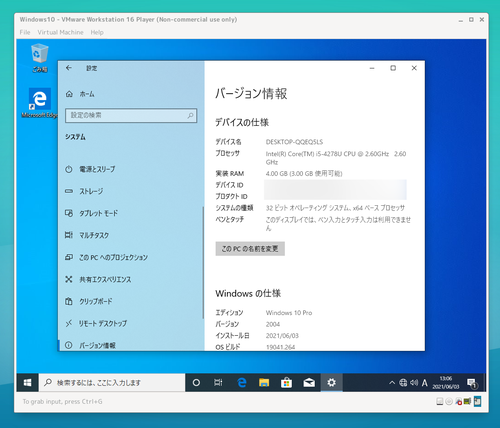Open the VMware File menu
The height and width of the screenshot is (428, 500).
tap(25, 32)
